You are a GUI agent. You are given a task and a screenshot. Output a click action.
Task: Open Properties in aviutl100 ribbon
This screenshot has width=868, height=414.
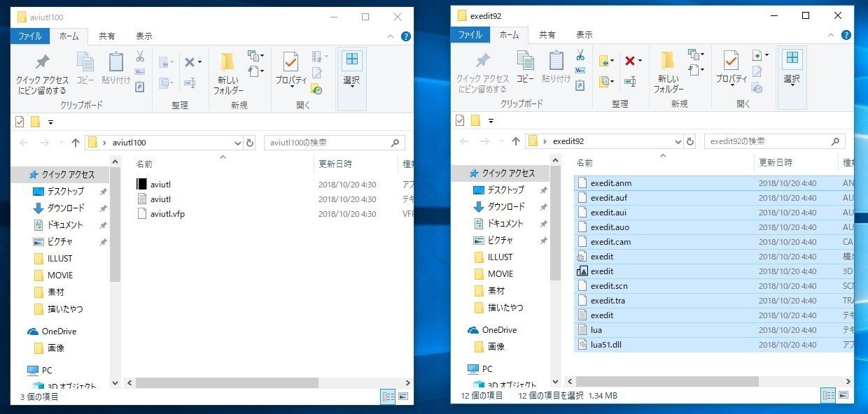point(291,69)
